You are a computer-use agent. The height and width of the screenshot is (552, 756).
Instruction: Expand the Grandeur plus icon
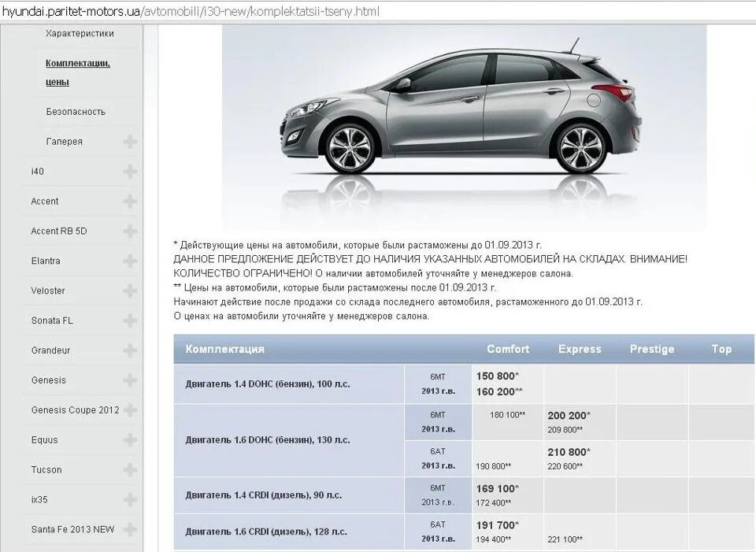(x=130, y=350)
